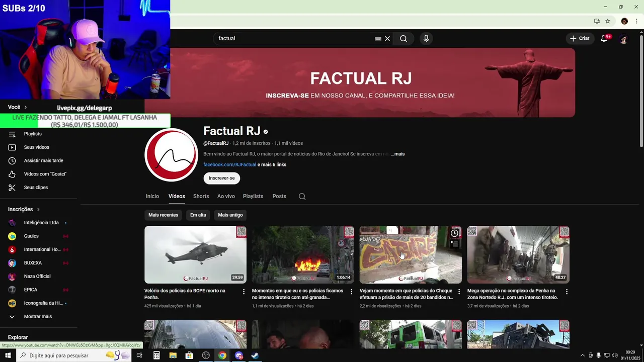644x362 pixels.
Task: Bookmark this page with the star icon
Action: click(608, 21)
